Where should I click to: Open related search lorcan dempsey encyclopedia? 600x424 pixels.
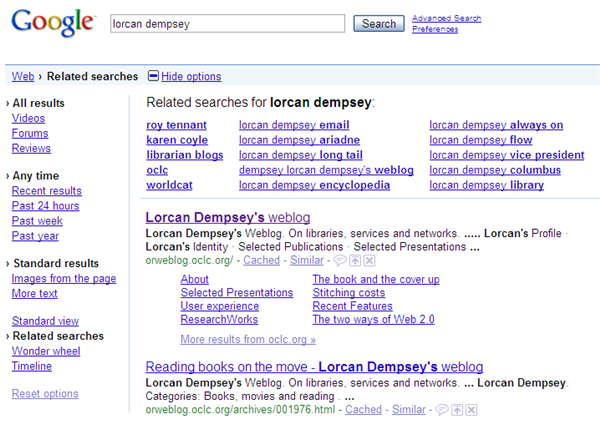315,185
